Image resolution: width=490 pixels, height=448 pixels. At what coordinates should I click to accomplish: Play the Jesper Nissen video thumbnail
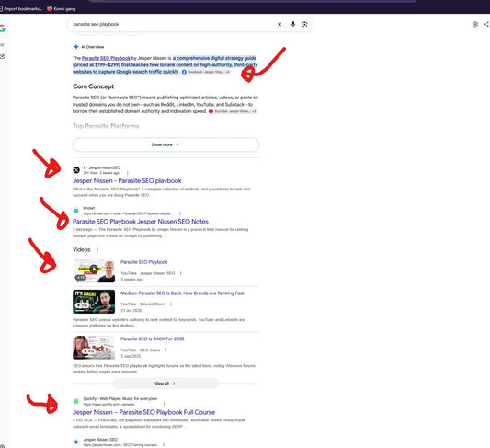pyautogui.click(x=94, y=270)
